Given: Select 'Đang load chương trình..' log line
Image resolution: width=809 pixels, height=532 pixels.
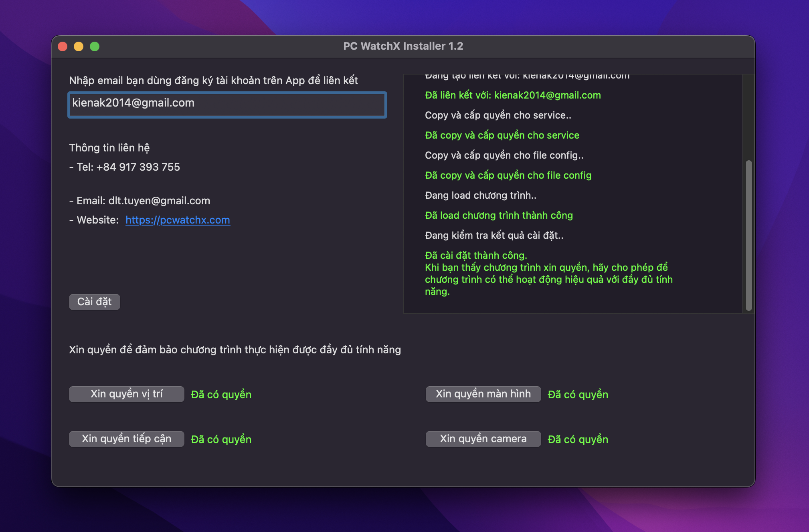Looking at the screenshot, I should (481, 195).
